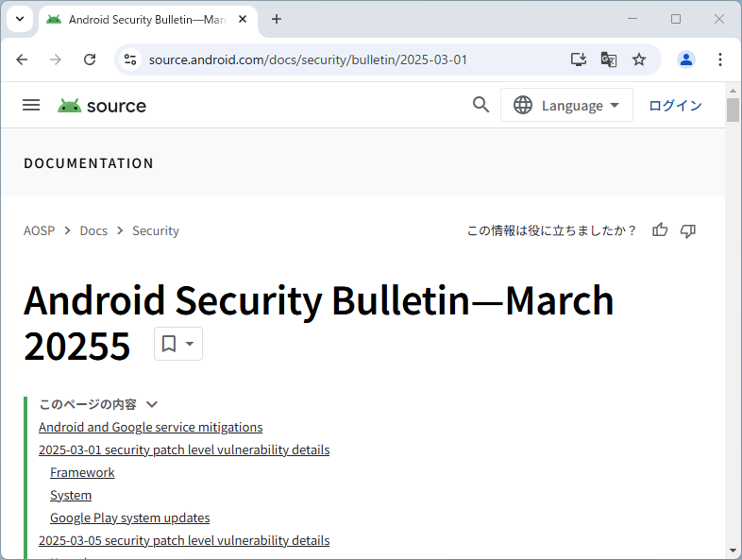Select the Android Security Bulletin browser tab
This screenshot has width=742, height=560.
(x=147, y=20)
